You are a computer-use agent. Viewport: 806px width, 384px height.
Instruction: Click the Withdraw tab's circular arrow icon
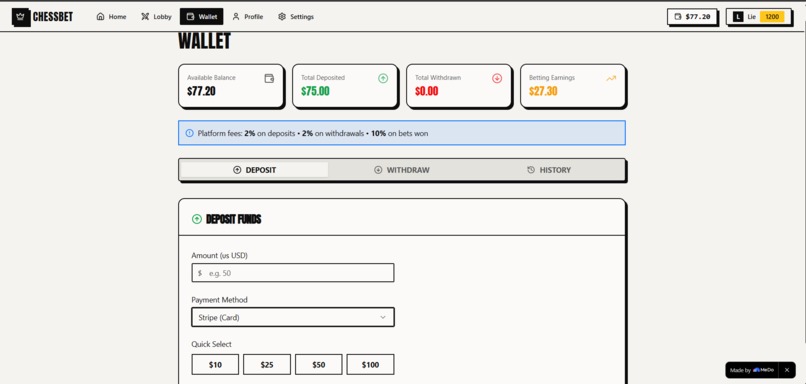coord(378,170)
